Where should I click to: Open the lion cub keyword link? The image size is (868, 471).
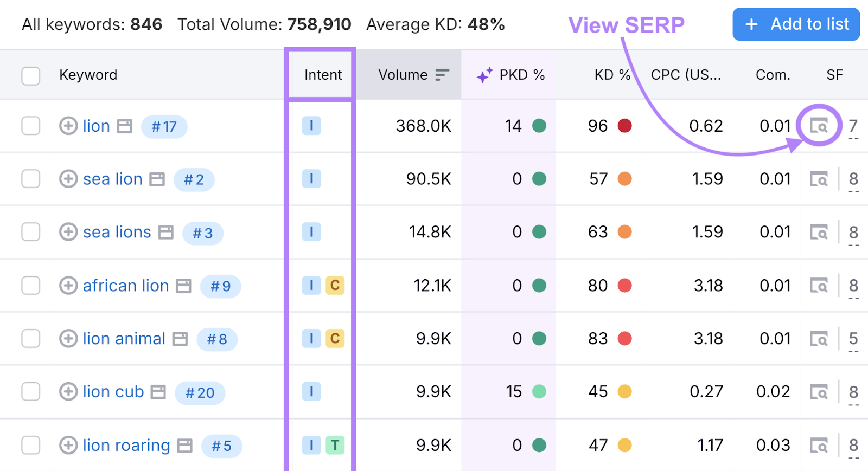pos(113,391)
